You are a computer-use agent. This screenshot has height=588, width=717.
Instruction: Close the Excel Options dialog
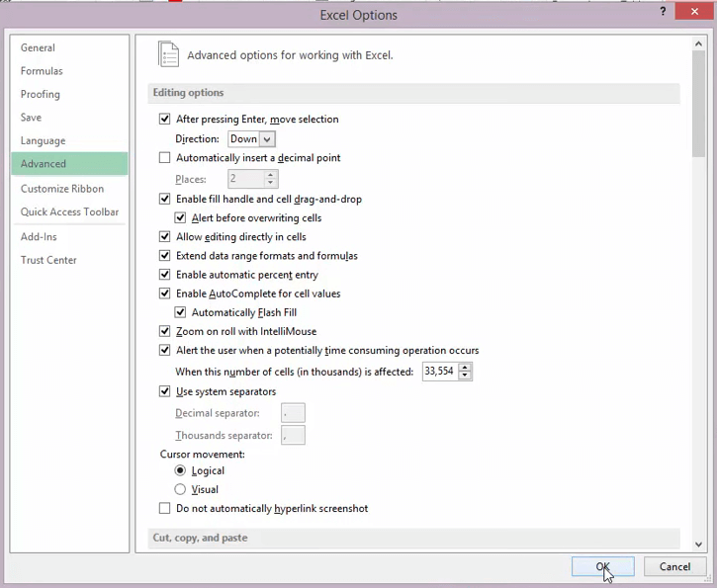coord(694,12)
